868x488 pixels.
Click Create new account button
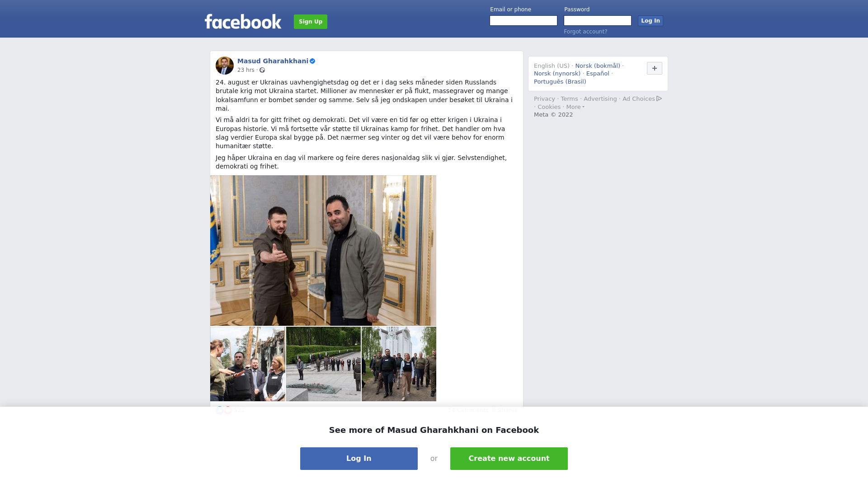pyautogui.click(x=509, y=459)
